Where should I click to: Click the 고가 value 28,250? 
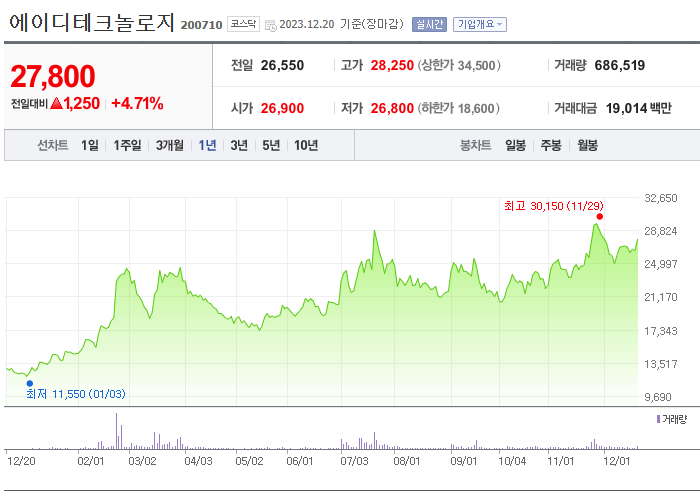coord(392,66)
